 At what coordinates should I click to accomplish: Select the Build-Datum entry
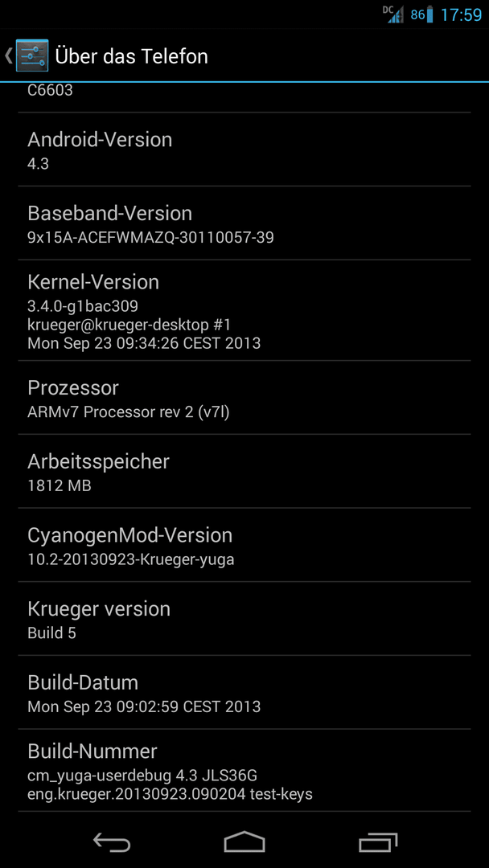[244, 693]
